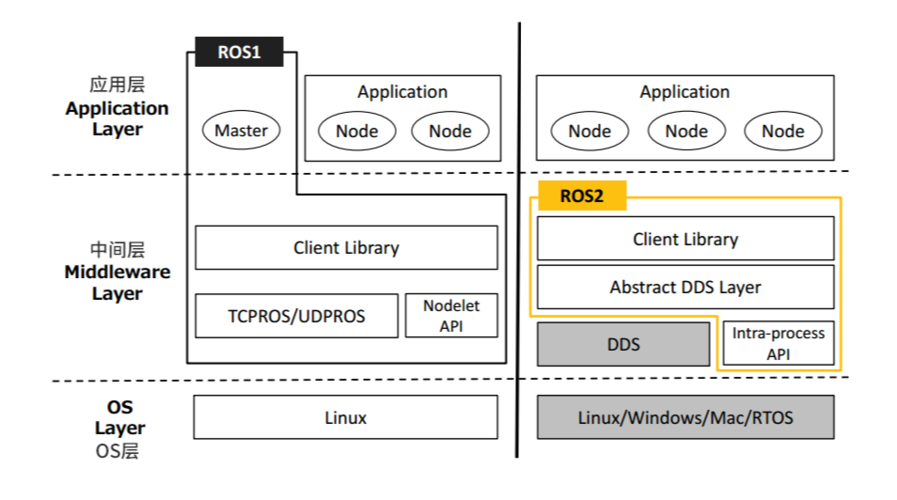897x500 pixels.
Task: Select right Node ellipse in ROS1 Application
Action: click(x=450, y=131)
